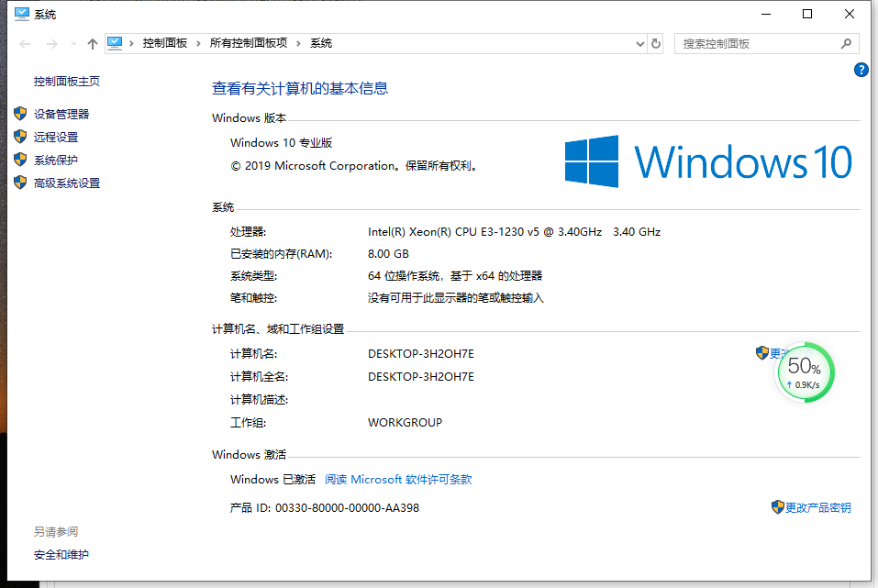The height and width of the screenshot is (588, 878).
Task: Select the Windows 10 专业版 text
Action: click(x=281, y=143)
